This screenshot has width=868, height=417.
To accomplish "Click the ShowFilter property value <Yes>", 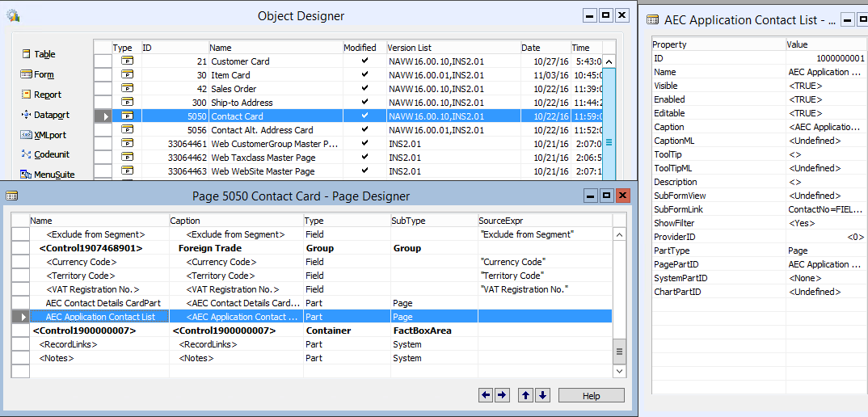I will point(827,223).
